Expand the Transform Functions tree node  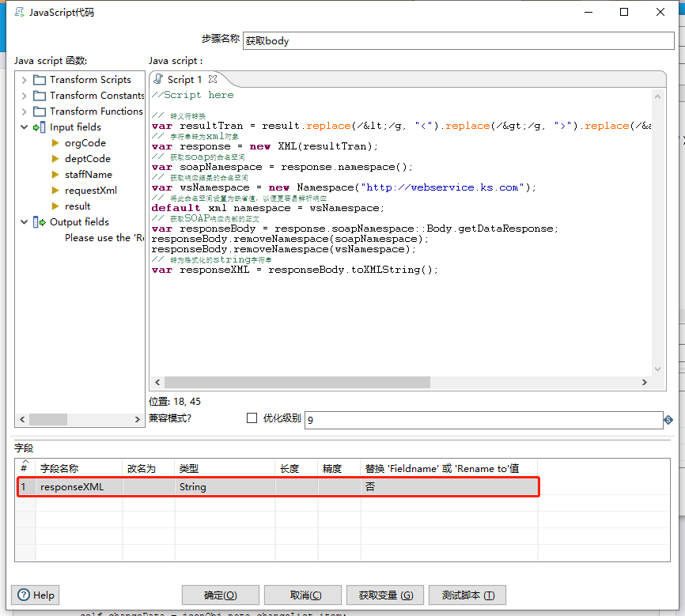24,111
